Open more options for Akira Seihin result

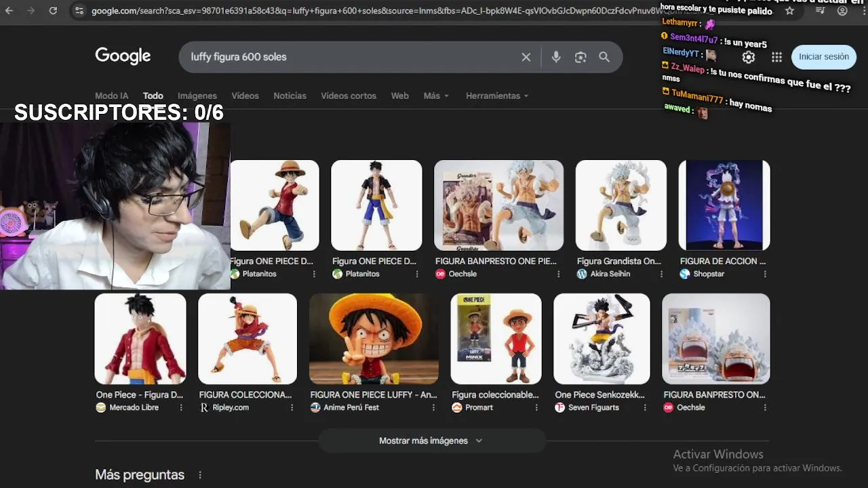661,274
